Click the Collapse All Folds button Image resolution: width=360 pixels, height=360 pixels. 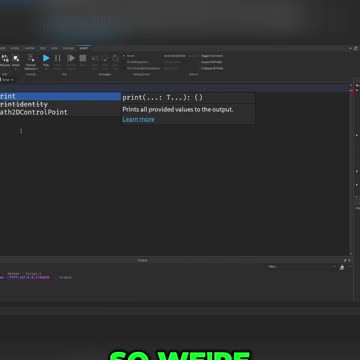(x=212, y=68)
